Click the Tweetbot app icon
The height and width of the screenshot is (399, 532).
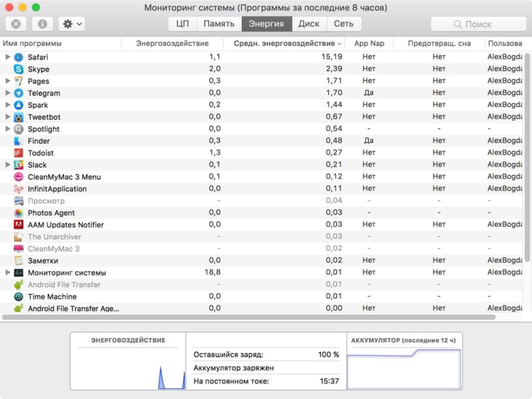point(18,117)
